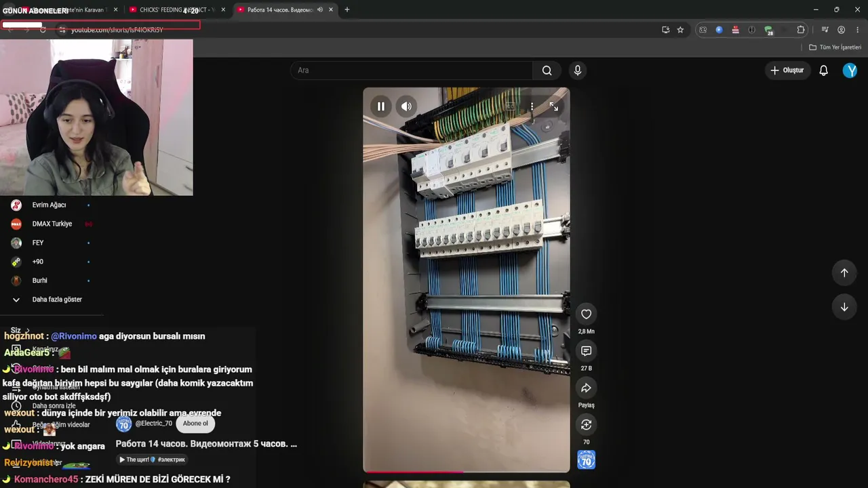Open the Y account avatar menu
868x488 pixels.
tap(850, 70)
